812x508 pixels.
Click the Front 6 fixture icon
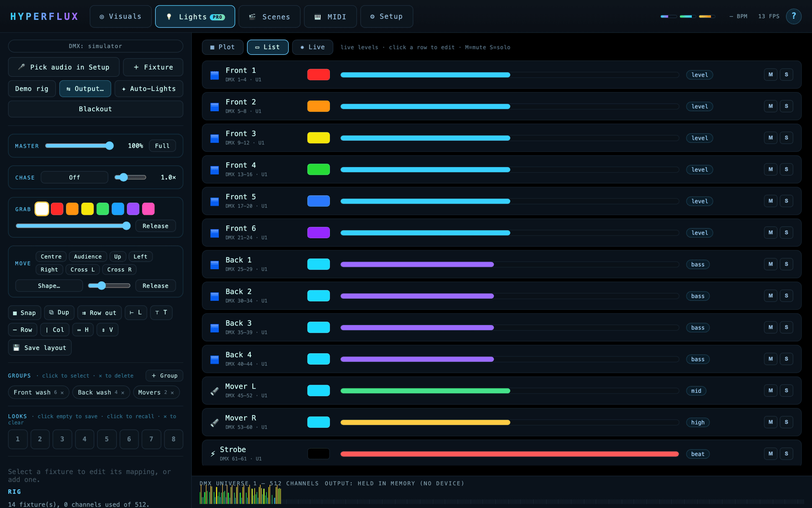pyautogui.click(x=215, y=233)
